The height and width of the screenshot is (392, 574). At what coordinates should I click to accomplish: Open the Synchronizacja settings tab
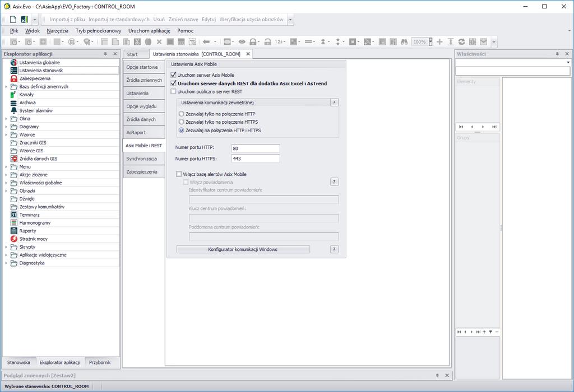coord(144,158)
